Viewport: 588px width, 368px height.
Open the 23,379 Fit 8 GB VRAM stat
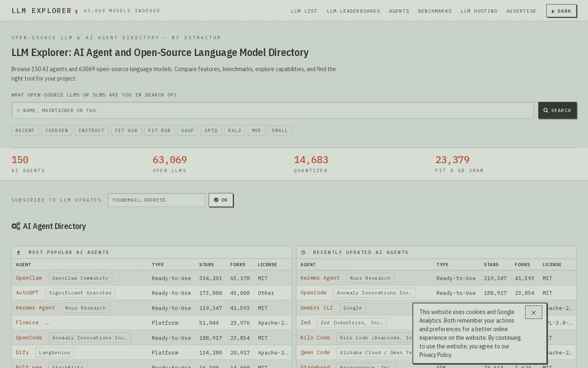[459, 164]
